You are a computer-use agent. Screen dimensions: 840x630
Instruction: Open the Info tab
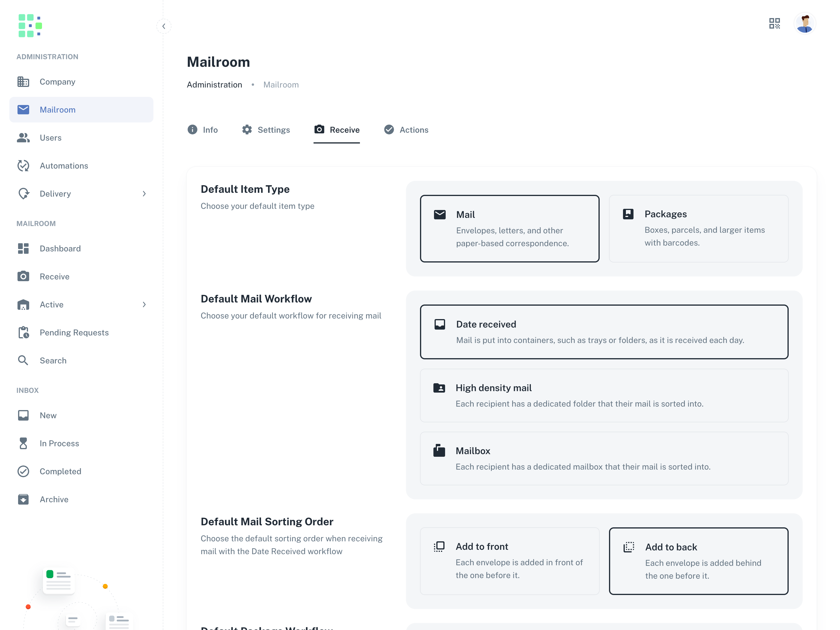coord(203,130)
